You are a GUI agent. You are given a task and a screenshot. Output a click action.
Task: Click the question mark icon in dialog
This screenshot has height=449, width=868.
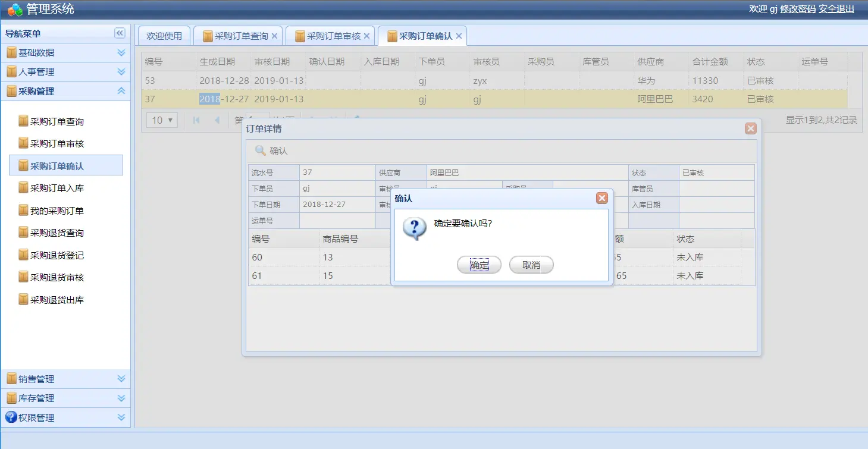[x=415, y=228]
